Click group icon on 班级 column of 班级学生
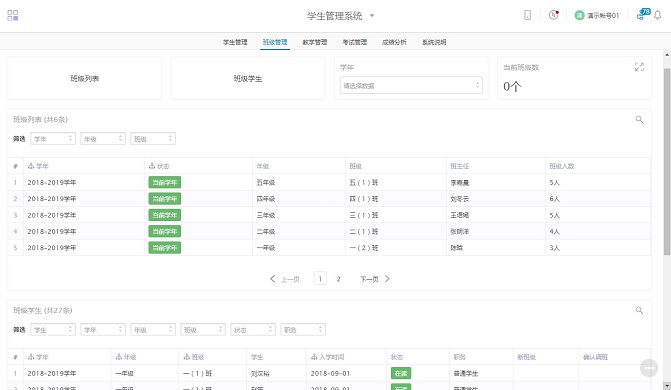671x390 pixels. click(x=187, y=357)
